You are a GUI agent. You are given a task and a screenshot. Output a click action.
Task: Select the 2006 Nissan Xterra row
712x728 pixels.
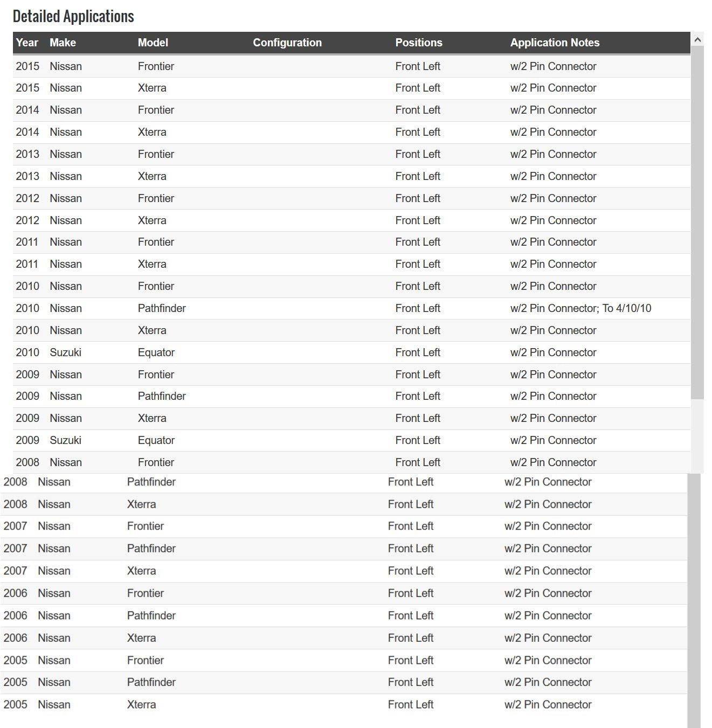click(344, 638)
